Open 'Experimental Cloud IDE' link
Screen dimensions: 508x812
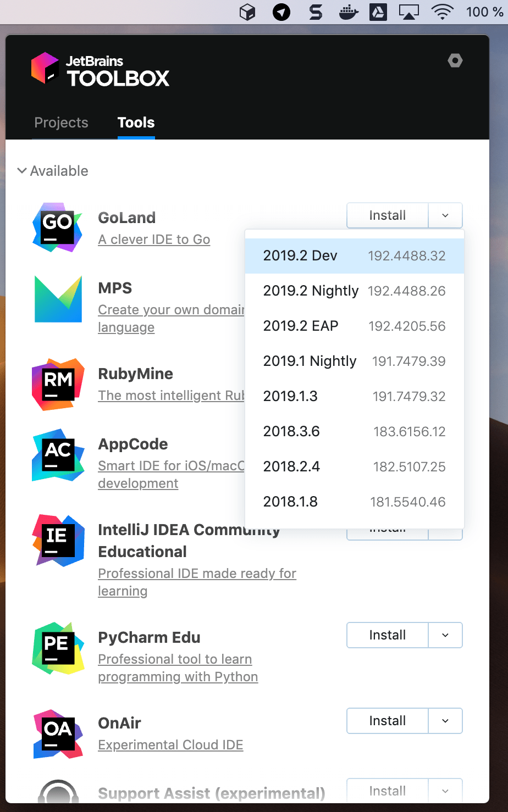point(170,745)
